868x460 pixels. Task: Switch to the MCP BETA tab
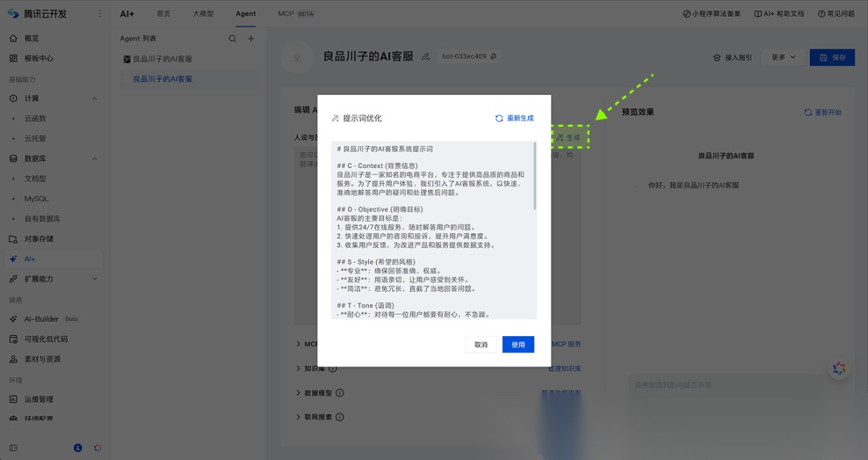tap(296, 14)
